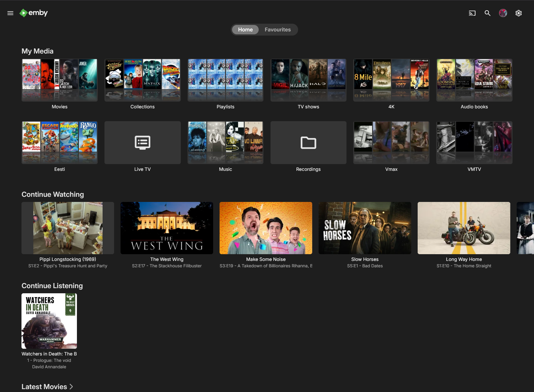Select the Home tab
The image size is (534, 392).
(x=245, y=29)
